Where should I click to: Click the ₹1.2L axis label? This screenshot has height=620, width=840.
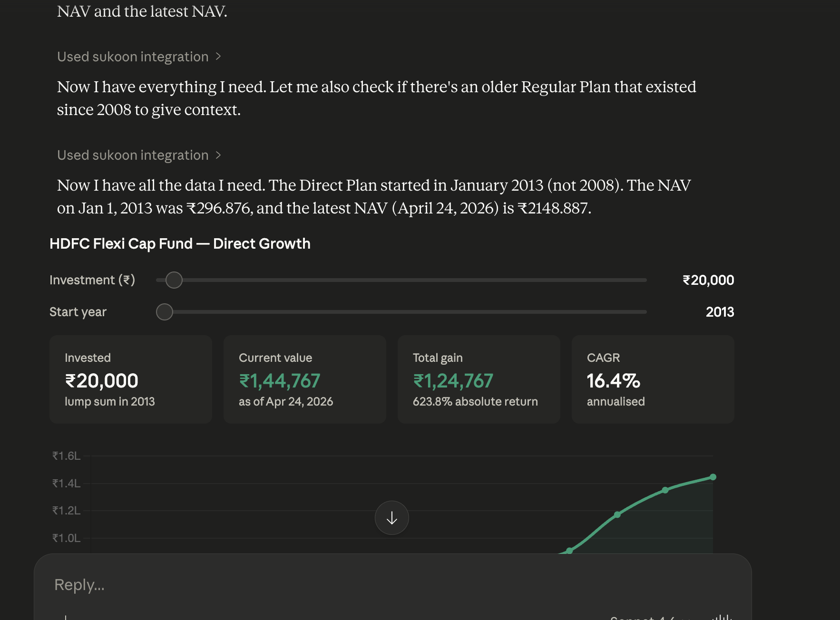66,510
